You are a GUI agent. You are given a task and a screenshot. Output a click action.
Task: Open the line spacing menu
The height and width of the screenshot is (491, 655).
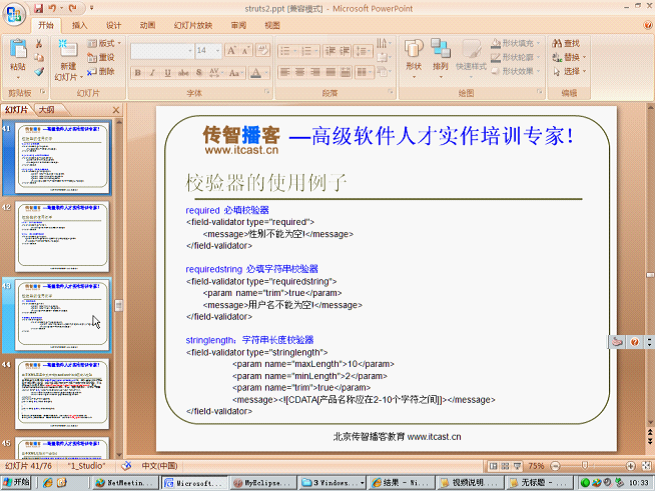pos(363,51)
